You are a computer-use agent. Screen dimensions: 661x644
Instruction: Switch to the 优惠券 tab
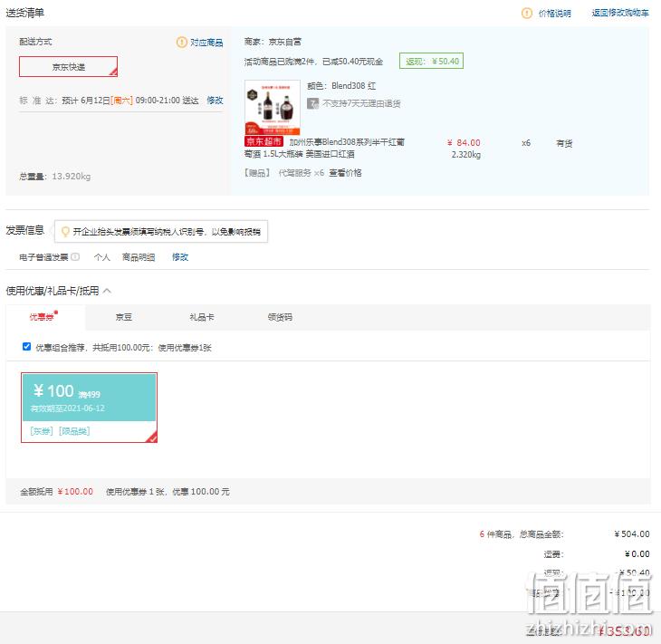(x=43, y=317)
